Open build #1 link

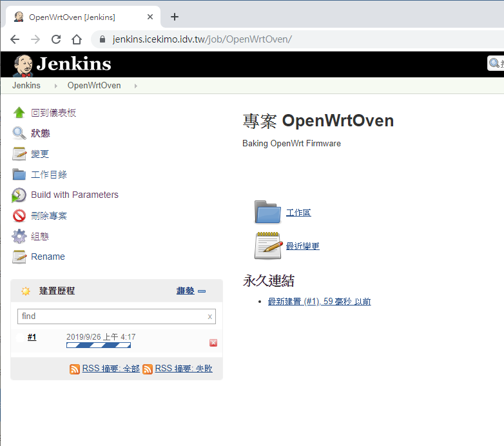click(x=32, y=336)
